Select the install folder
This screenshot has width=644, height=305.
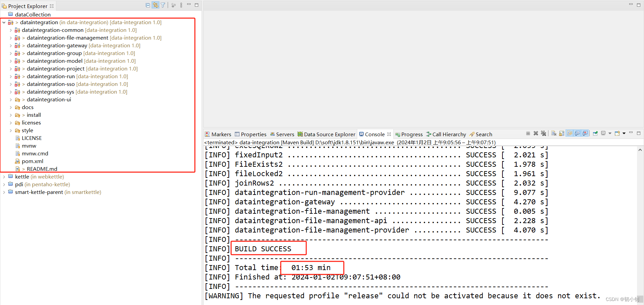[34, 115]
